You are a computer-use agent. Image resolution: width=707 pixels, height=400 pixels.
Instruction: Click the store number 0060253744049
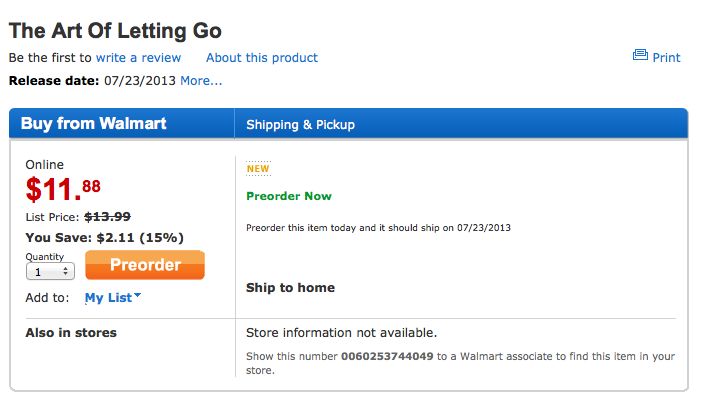click(x=388, y=355)
